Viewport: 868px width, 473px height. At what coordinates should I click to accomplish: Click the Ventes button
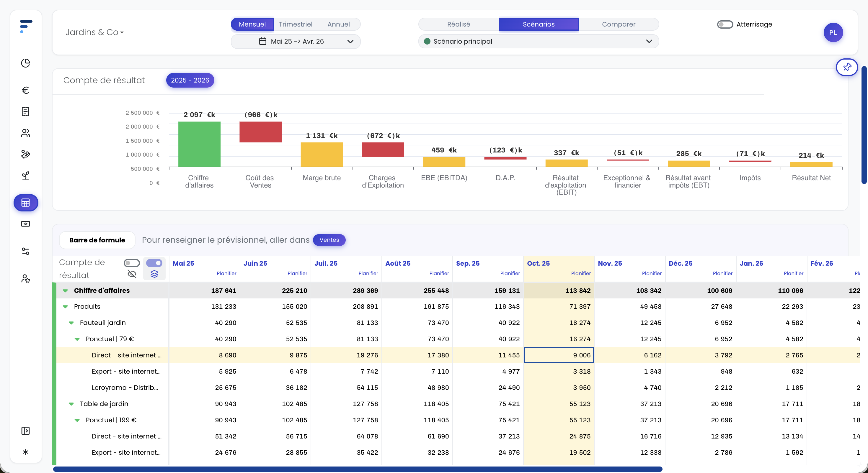pos(329,240)
